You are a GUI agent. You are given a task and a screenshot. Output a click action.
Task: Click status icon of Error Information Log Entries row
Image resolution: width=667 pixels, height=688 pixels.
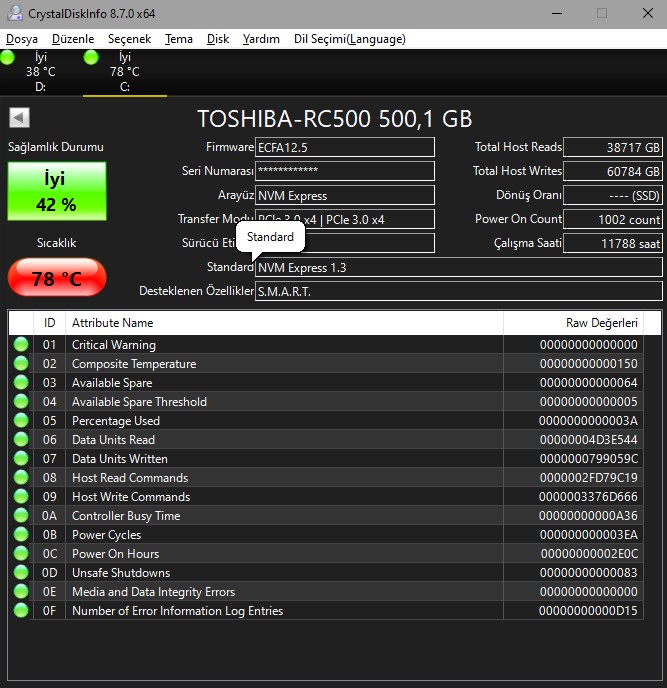click(x=21, y=610)
